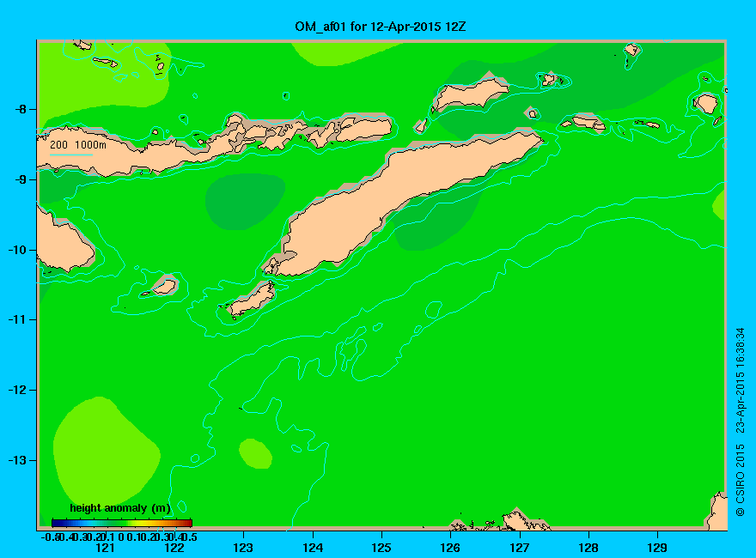Click the "200 1000m" depth contour legend text

(x=78, y=144)
